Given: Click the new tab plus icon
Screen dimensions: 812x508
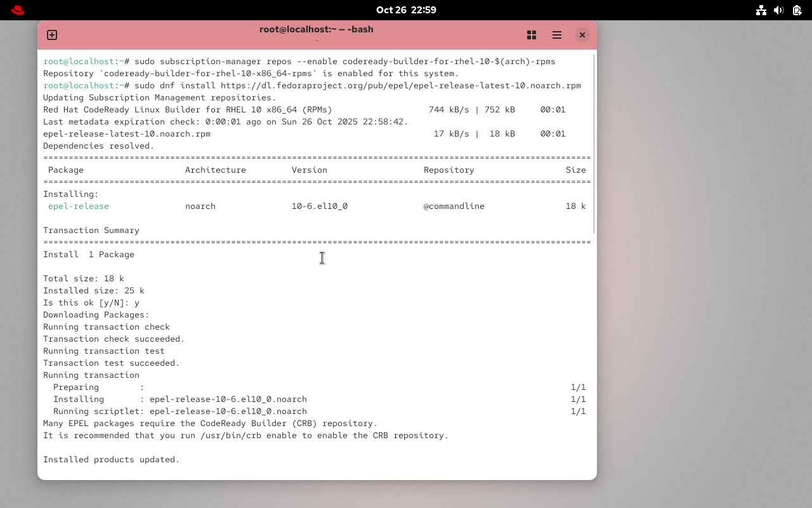Looking at the screenshot, I should click(51, 35).
